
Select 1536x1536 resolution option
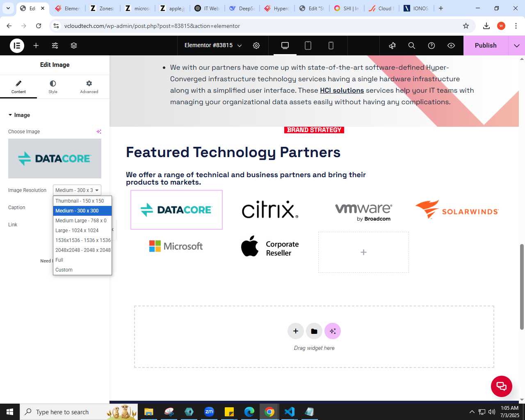tap(82, 240)
